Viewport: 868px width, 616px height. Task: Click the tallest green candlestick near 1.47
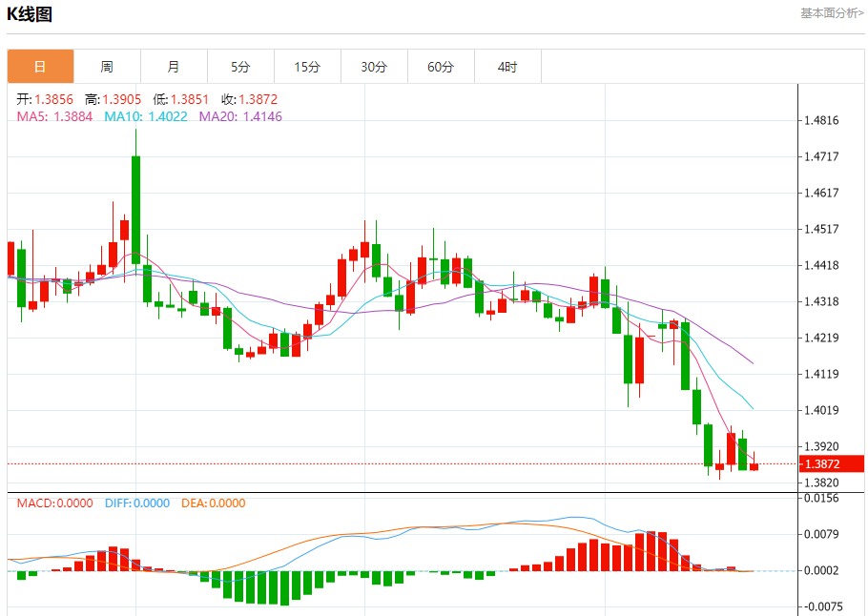(x=135, y=210)
